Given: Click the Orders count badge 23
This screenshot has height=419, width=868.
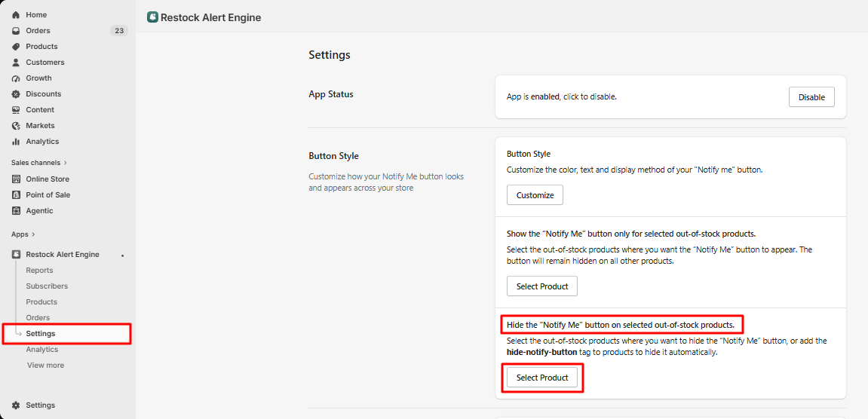Looking at the screenshot, I should coord(119,31).
